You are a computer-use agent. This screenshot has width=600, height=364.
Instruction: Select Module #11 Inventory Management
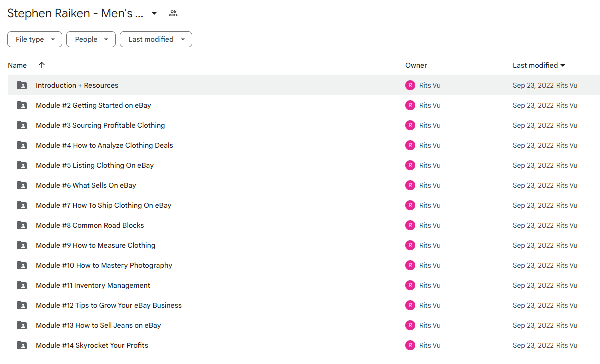pos(93,285)
